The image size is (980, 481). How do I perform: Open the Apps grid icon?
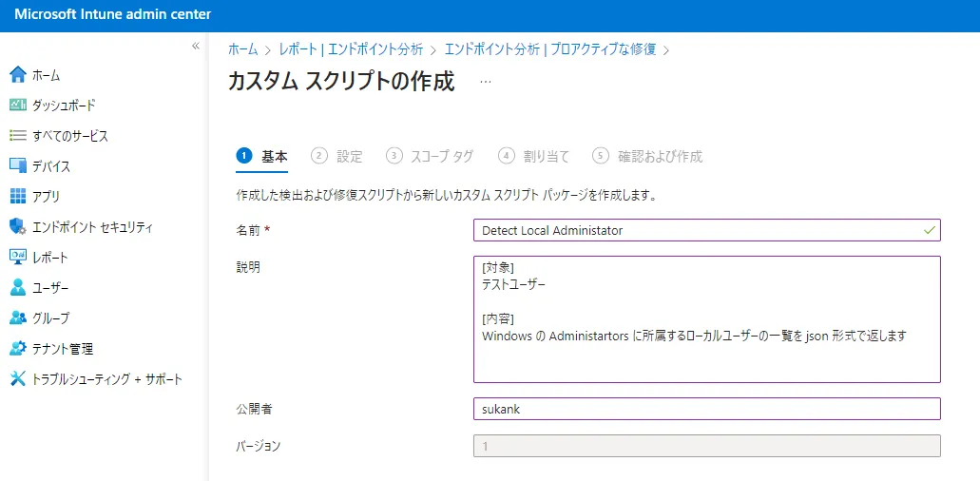(17, 197)
